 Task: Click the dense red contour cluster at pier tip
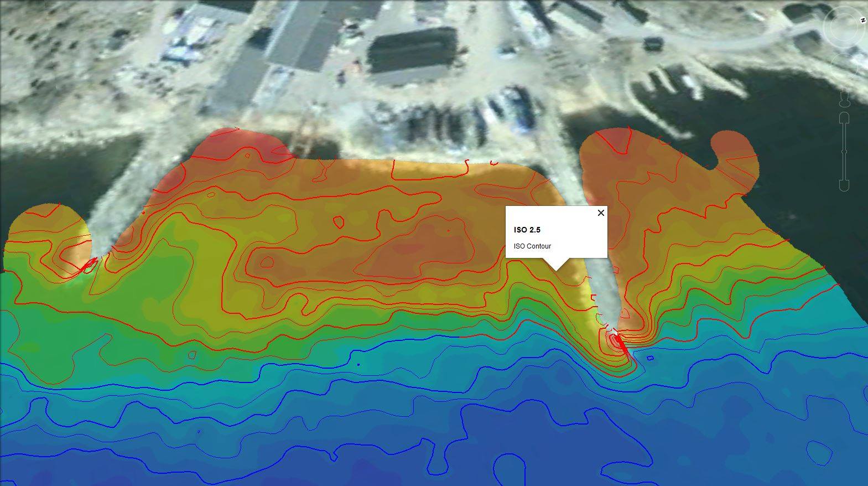(x=618, y=341)
